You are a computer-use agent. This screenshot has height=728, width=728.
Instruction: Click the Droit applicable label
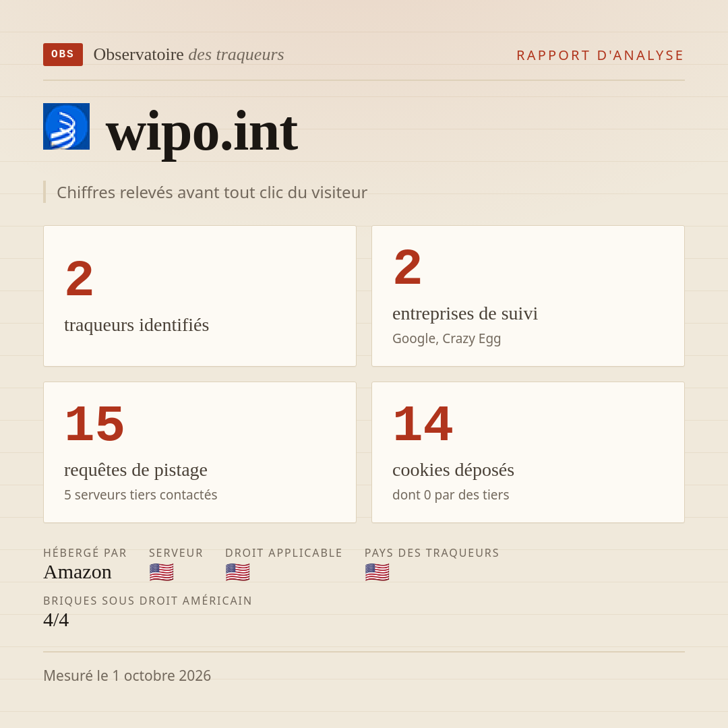point(284,553)
